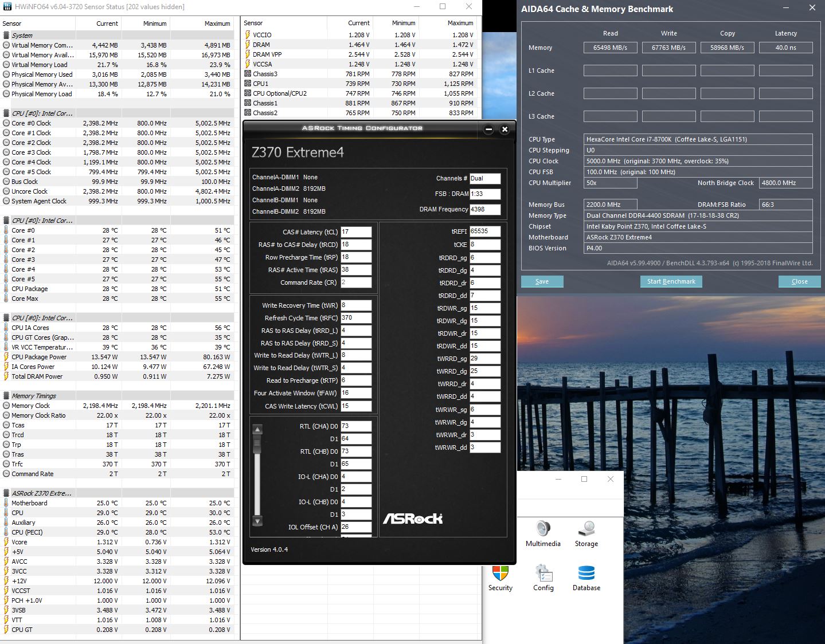Image resolution: width=825 pixels, height=644 pixels.
Task: Click the Memory Timings group icon
Action: 6,396
